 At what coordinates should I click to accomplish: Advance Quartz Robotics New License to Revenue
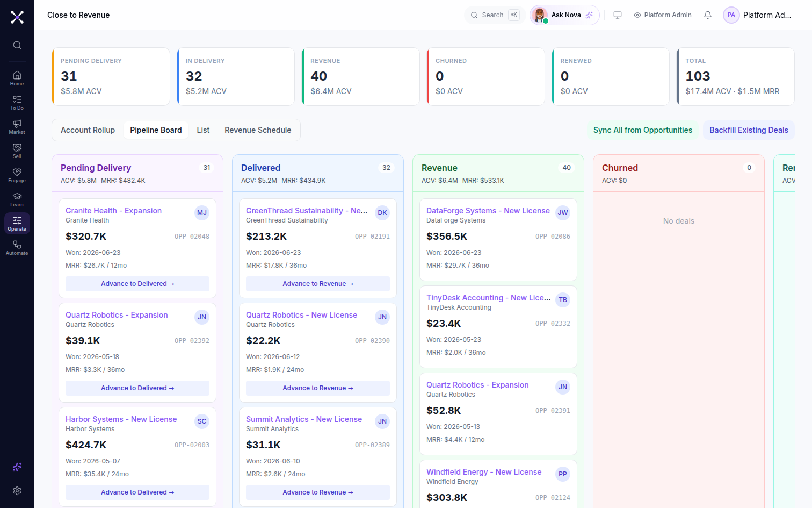[318, 388]
